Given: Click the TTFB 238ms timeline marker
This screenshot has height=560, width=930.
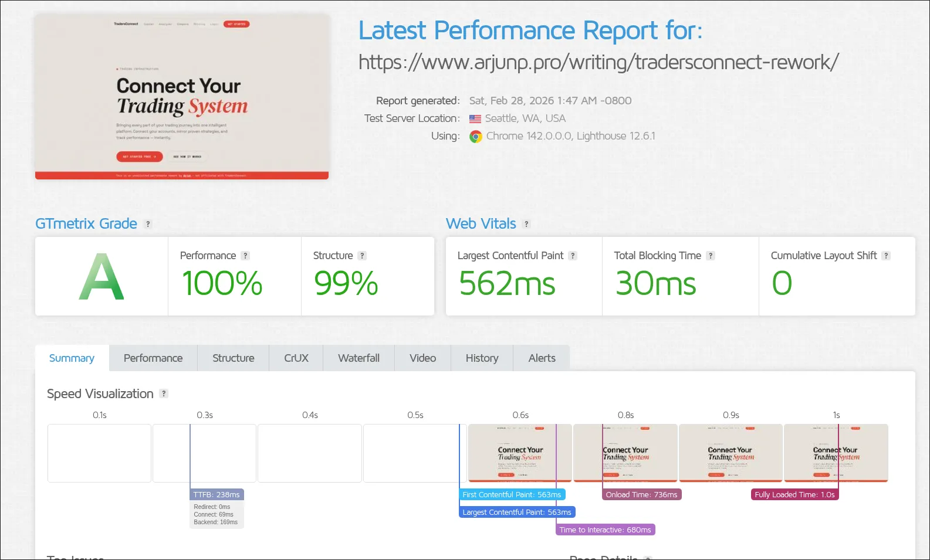Looking at the screenshot, I should 217,495.
